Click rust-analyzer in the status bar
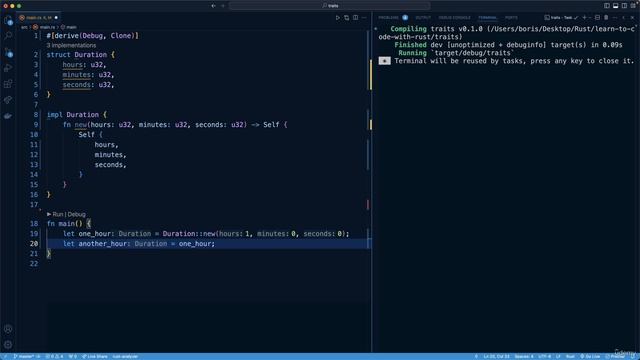The image size is (640, 360). coord(125,356)
